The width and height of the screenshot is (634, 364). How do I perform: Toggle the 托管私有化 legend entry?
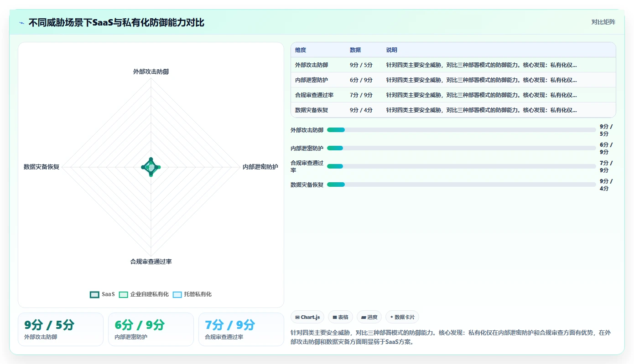(x=192, y=294)
